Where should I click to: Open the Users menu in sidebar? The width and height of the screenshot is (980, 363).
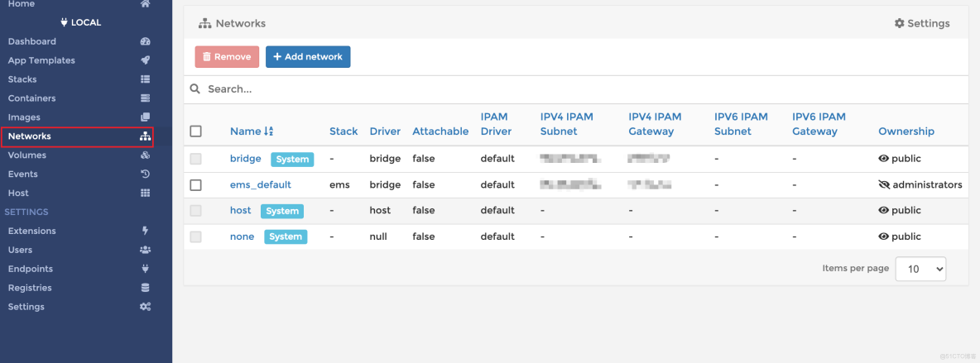tap(21, 250)
